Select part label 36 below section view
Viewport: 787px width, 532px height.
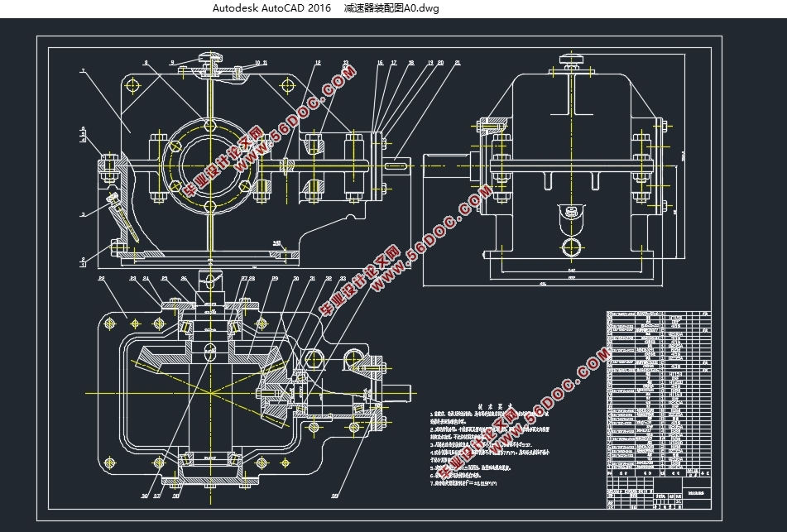145,496
